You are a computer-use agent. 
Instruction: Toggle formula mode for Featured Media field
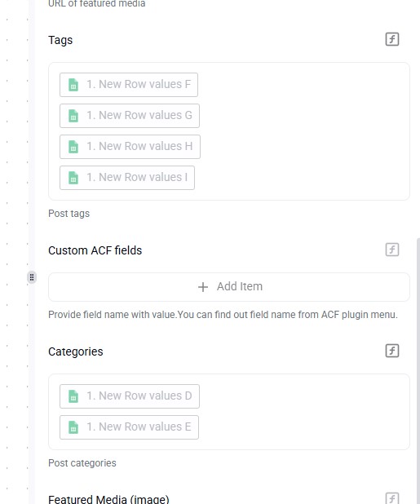point(392,498)
